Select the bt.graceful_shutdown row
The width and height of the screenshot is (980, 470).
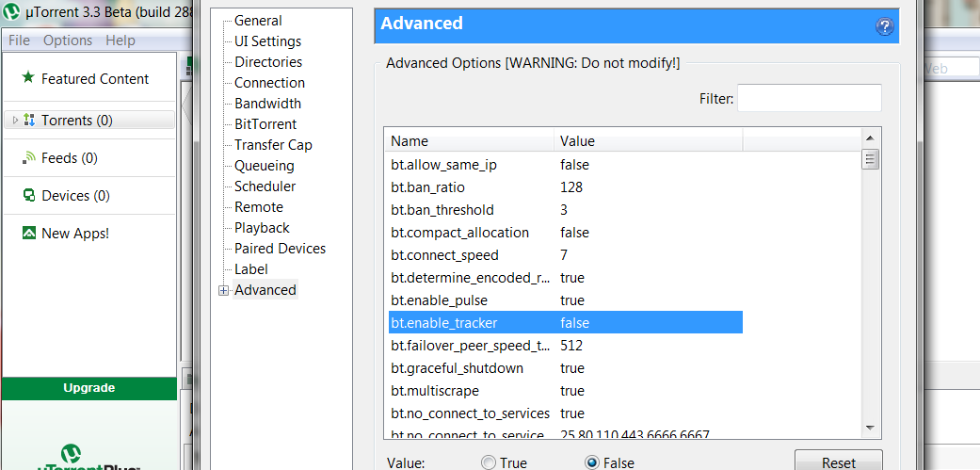pos(566,368)
